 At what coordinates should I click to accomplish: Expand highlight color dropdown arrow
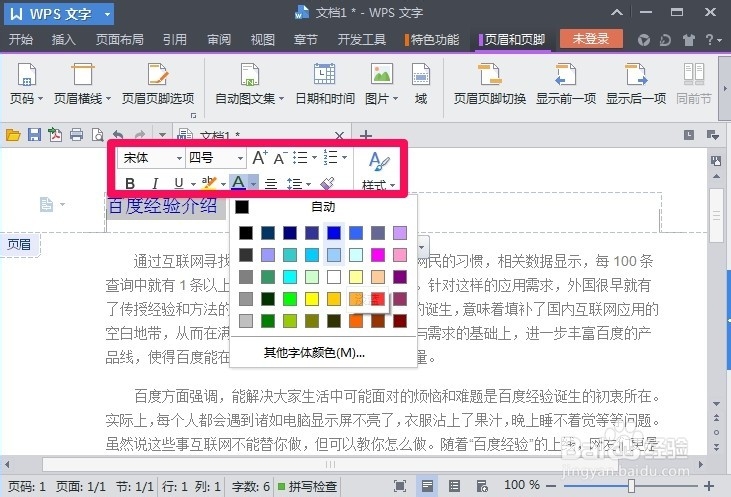pyautogui.click(x=223, y=184)
